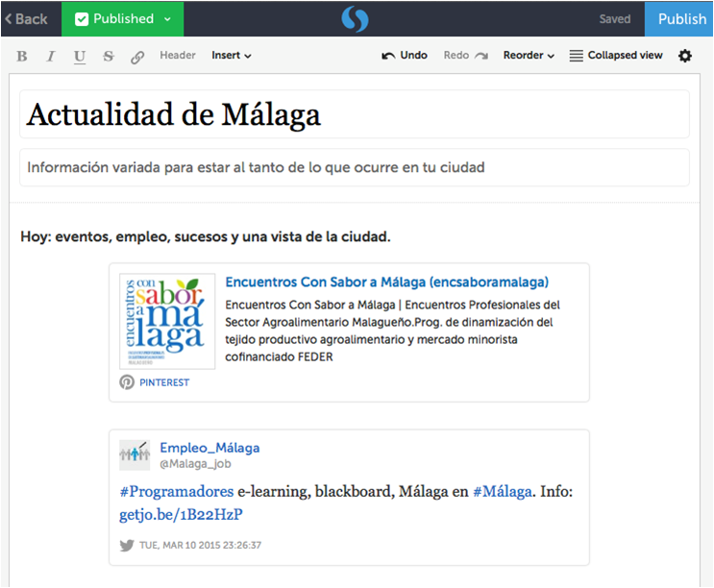
Task: Click the blue Publish button
Action: [x=679, y=18]
